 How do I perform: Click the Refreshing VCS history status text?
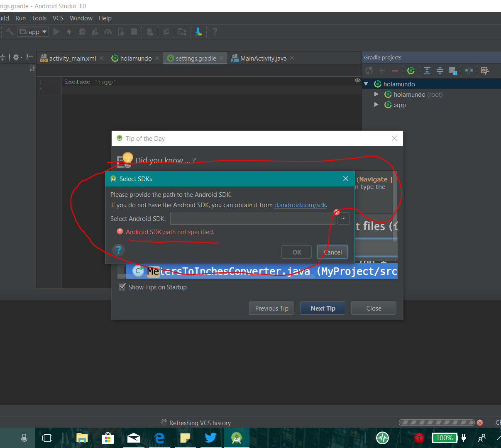(200, 423)
